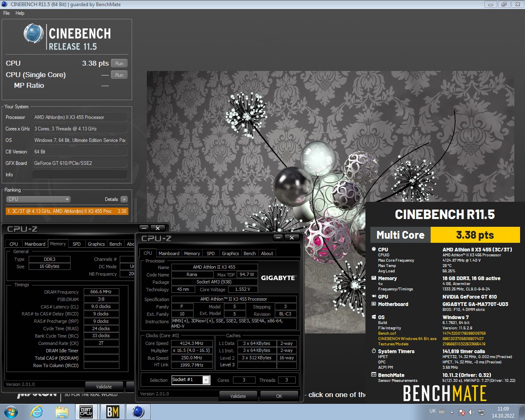525x420 pixels.
Task: Show hidden tray icons arrow
Action: click(452, 412)
